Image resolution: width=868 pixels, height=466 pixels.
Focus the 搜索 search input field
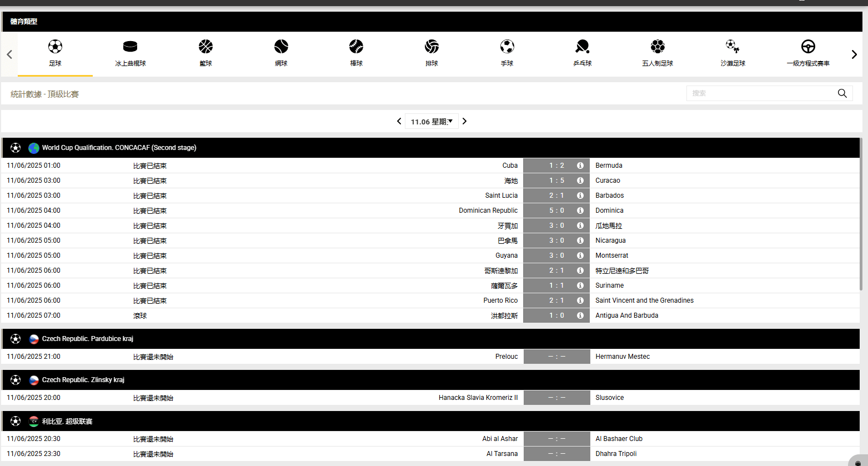tap(761, 93)
